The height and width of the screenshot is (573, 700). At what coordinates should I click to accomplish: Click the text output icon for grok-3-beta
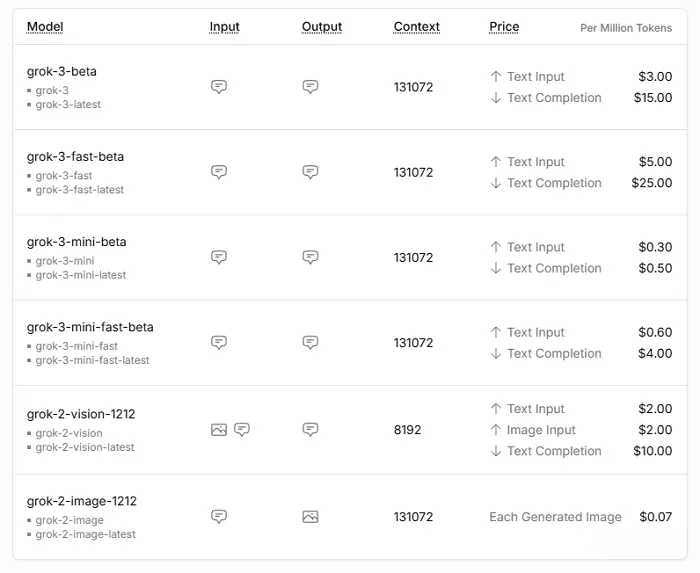(310, 86)
